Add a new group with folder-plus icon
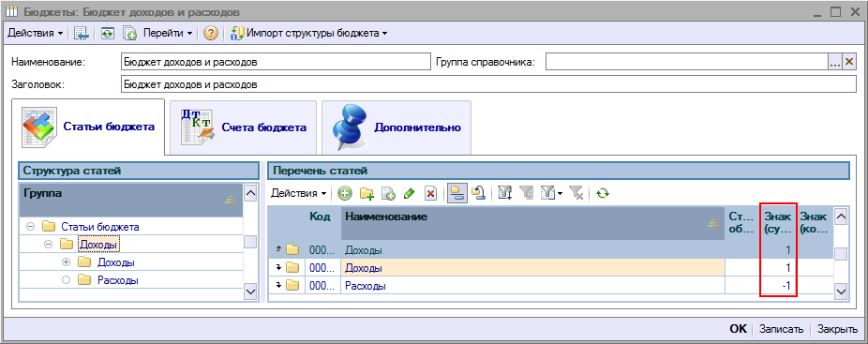This screenshot has height=344, width=868. (x=367, y=193)
